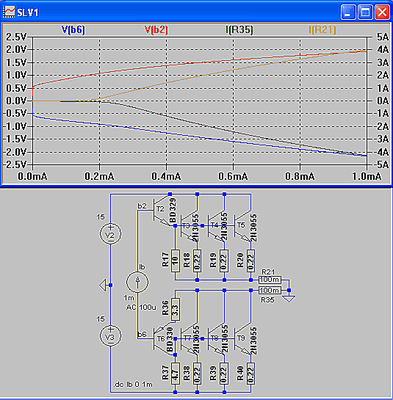Click the ground symbol near R35
Image resolution: width=393 pixels, height=400 pixels.
click(289, 298)
